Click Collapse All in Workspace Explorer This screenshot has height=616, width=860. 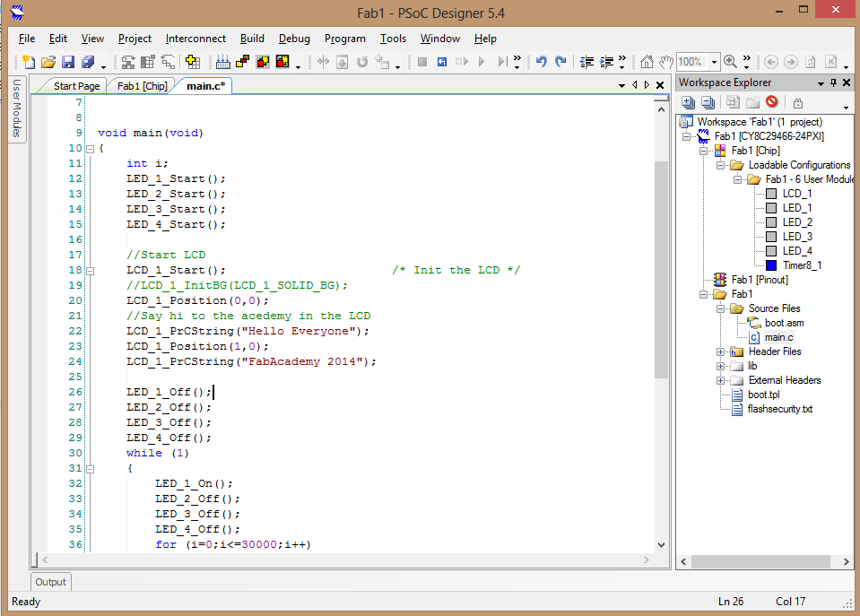tap(708, 102)
